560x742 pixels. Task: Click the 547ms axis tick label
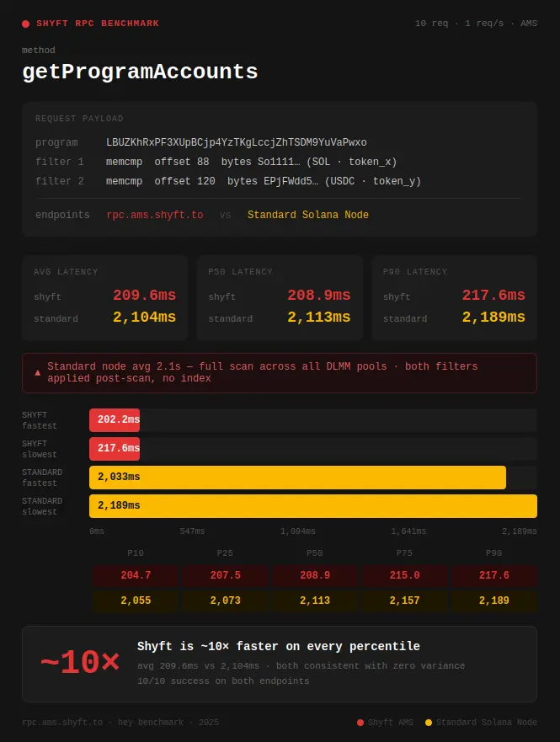tap(192, 531)
